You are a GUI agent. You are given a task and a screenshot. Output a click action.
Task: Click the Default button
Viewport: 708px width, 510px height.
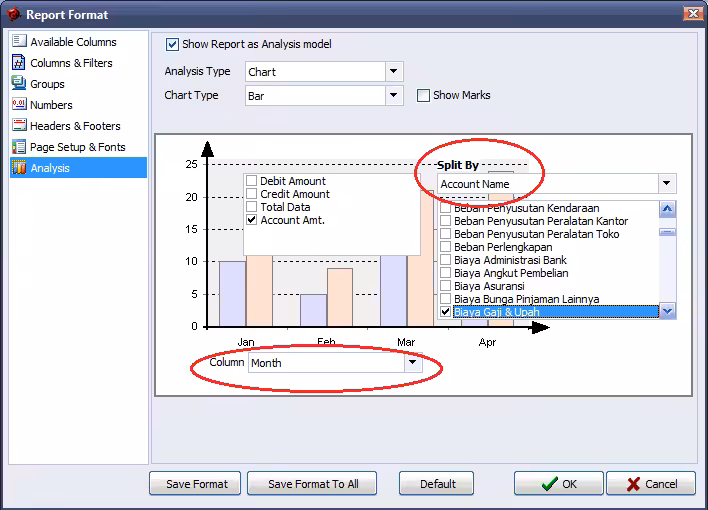point(437,483)
